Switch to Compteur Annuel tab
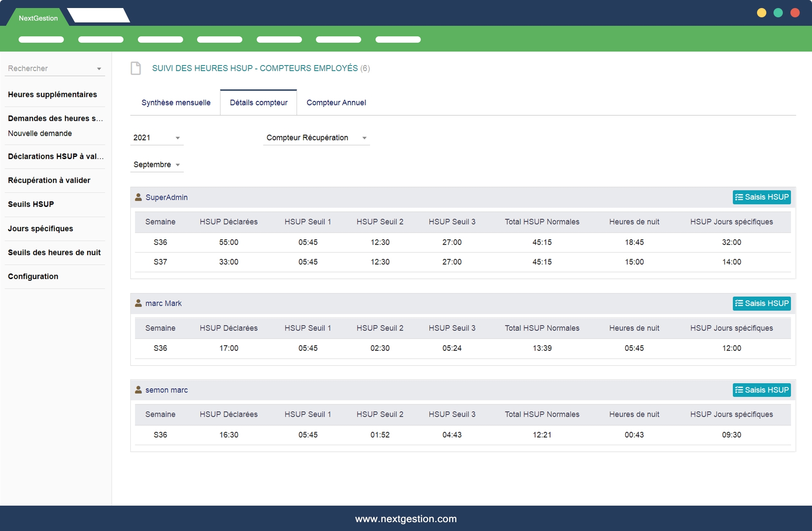The image size is (812, 531). 336,103
